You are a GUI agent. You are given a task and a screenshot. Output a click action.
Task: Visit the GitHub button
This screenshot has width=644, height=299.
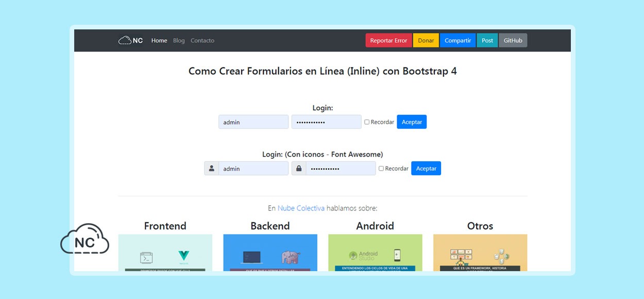pos(513,40)
